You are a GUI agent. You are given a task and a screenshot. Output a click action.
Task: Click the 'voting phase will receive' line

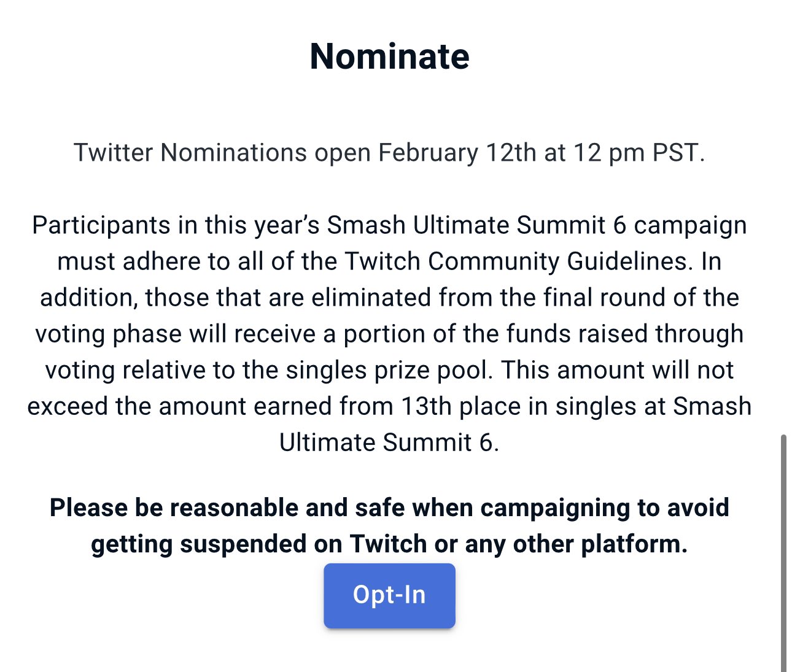[x=176, y=334]
